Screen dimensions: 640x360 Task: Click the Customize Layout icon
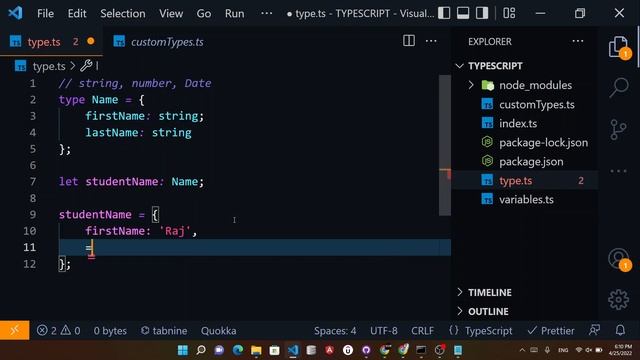point(509,13)
